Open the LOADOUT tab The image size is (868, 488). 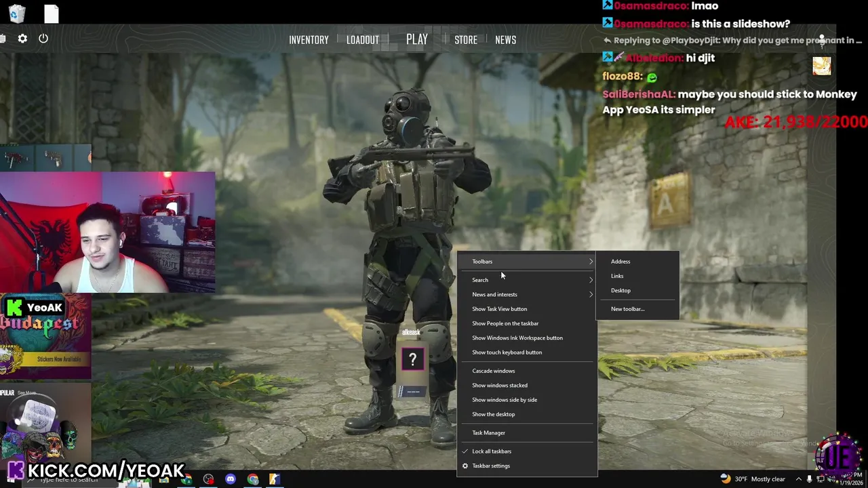363,40
